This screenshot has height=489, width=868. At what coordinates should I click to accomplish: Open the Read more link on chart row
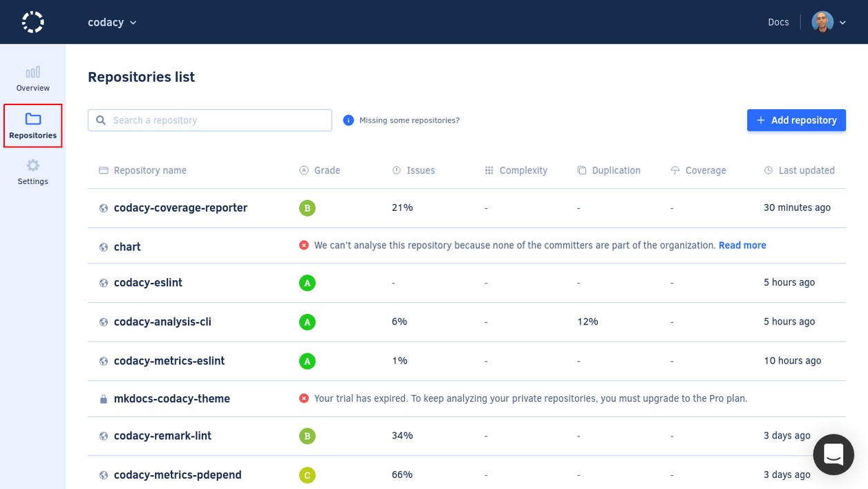click(742, 245)
